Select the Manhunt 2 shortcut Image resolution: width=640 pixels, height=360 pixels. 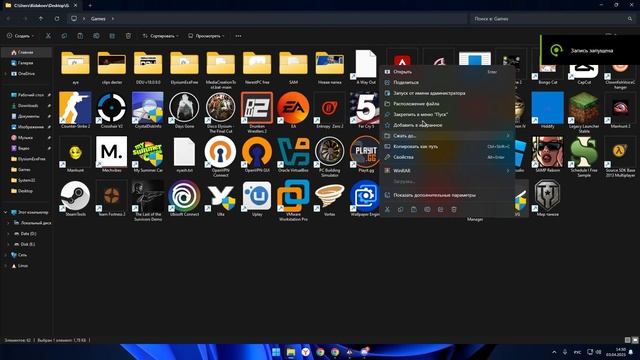[620, 108]
